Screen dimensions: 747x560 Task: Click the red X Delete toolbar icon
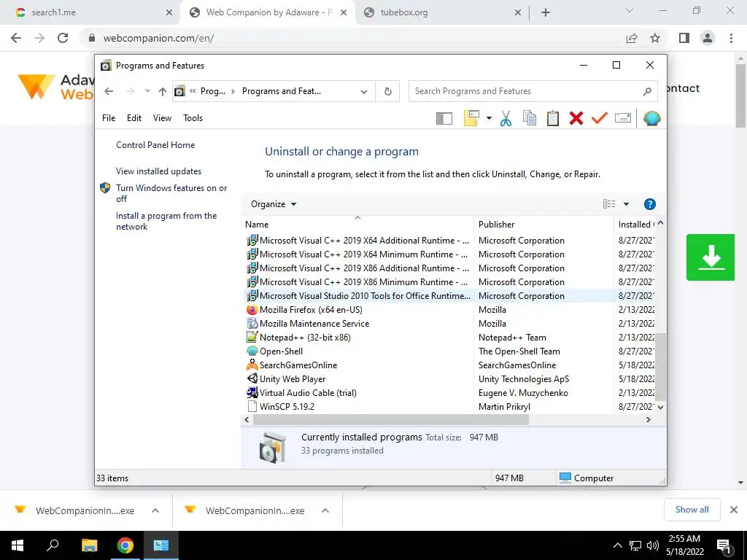pos(576,118)
